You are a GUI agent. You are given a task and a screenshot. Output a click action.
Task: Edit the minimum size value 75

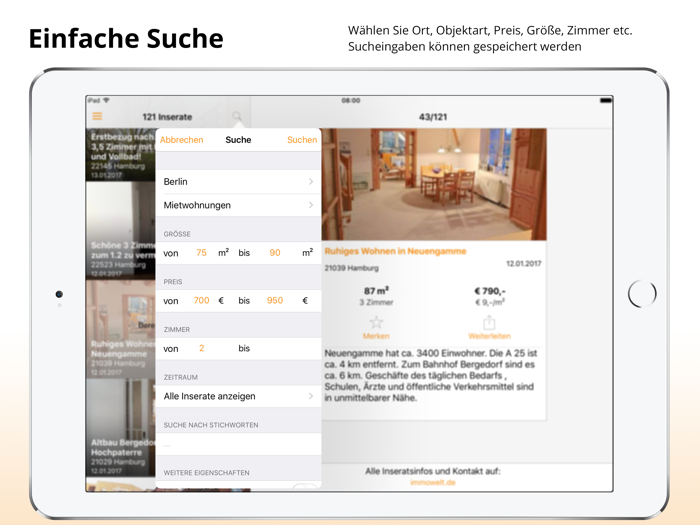pyautogui.click(x=201, y=253)
